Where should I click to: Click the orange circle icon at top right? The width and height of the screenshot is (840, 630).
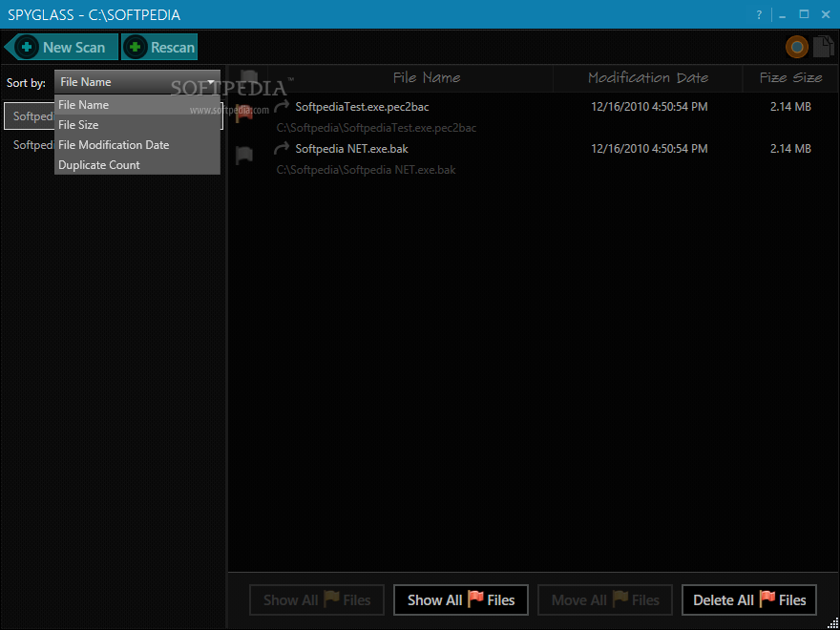(797, 47)
